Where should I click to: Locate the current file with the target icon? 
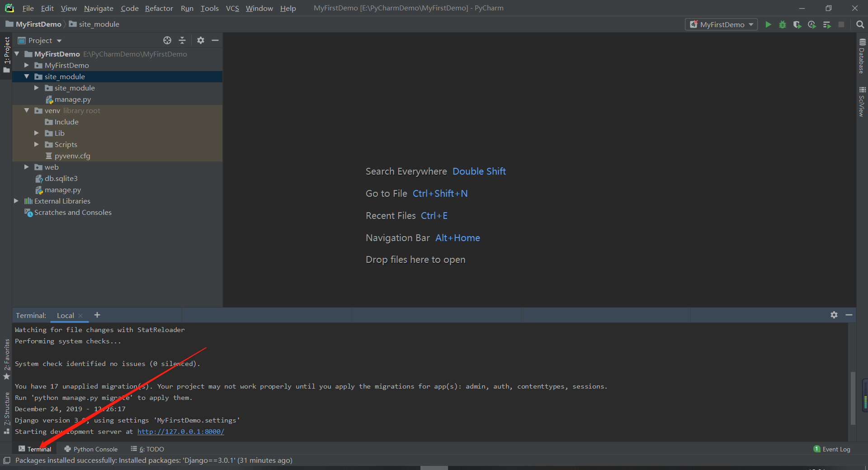[167, 40]
